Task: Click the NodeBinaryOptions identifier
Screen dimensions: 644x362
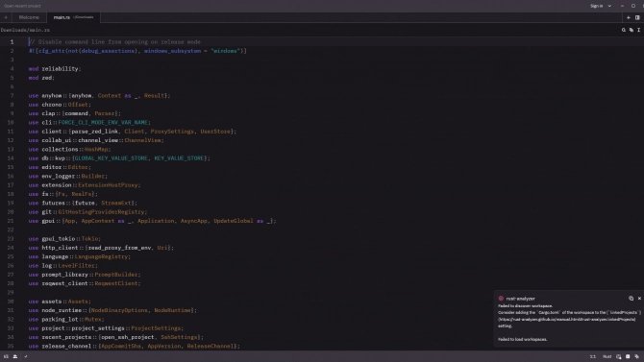Action: tap(119, 310)
